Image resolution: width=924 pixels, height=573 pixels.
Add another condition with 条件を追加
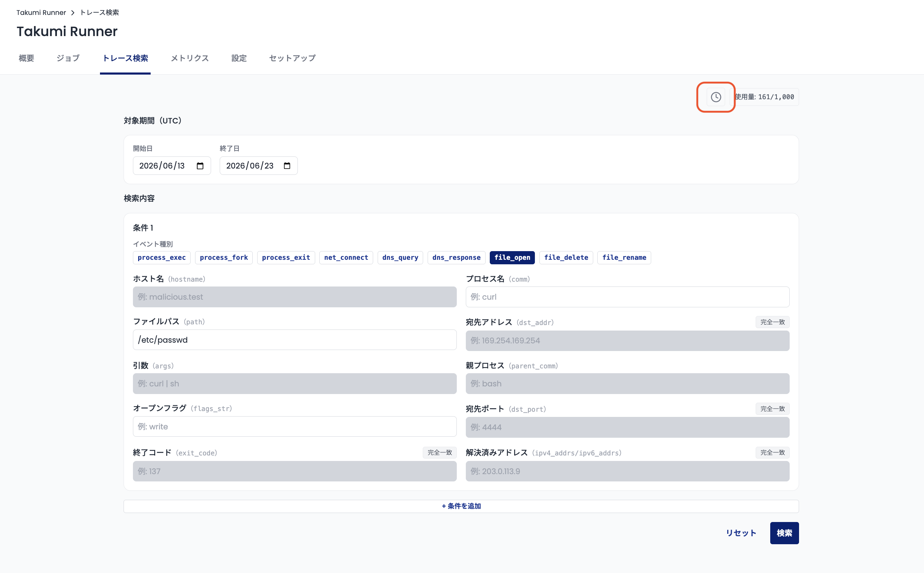point(461,506)
